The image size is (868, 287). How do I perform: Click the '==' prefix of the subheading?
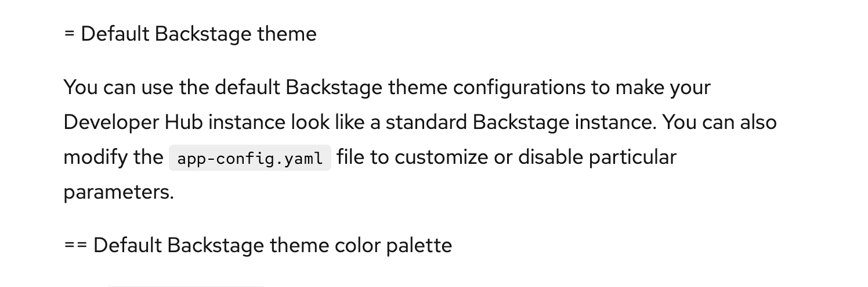pyautogui.click(x=75, y=246)
